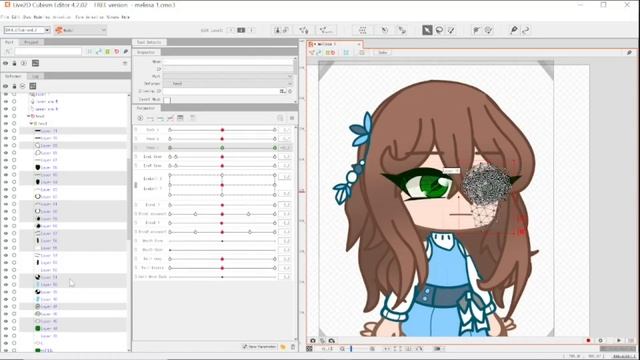The image size is (640, 360).
Task: Open the Part dropdown in Inspector
Action: (227, 76)
